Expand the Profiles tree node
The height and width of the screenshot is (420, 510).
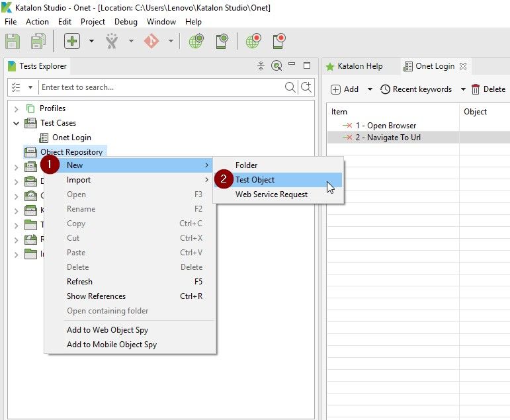[17, 108]
